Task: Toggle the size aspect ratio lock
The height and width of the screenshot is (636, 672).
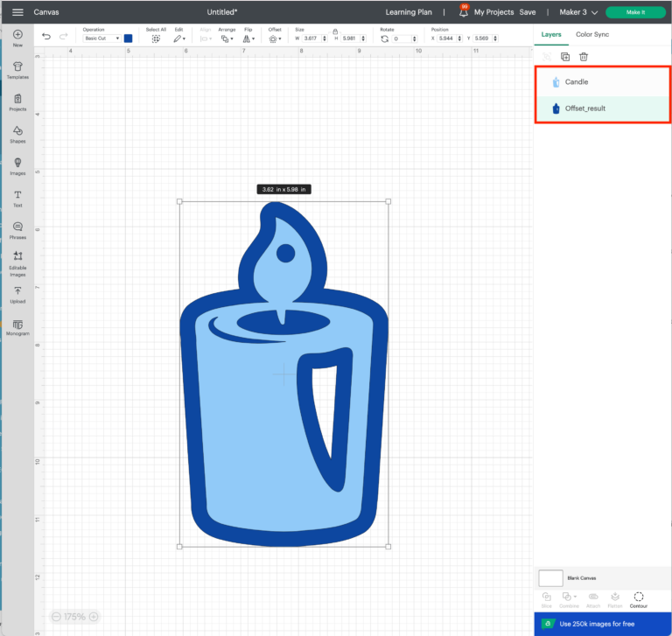Action: point(335,31)
